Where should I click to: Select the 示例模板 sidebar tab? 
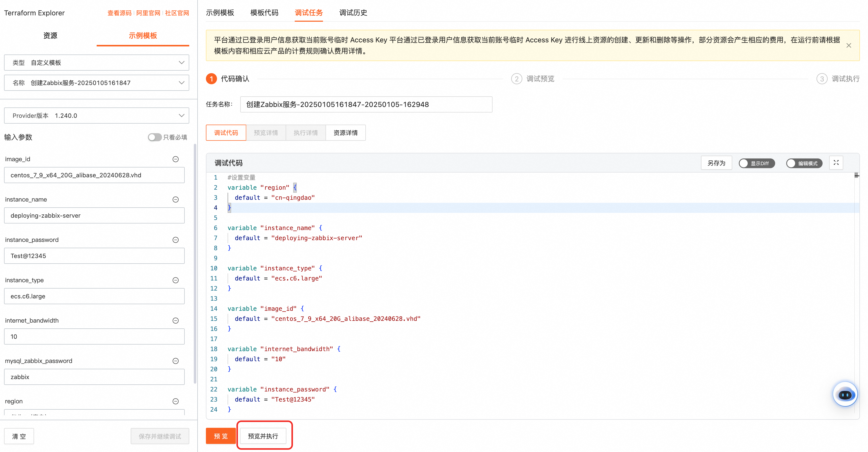143,36
